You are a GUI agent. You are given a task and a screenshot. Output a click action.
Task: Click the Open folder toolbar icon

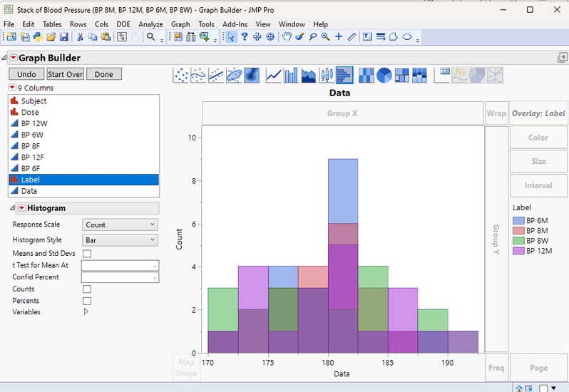click(51, 36)
